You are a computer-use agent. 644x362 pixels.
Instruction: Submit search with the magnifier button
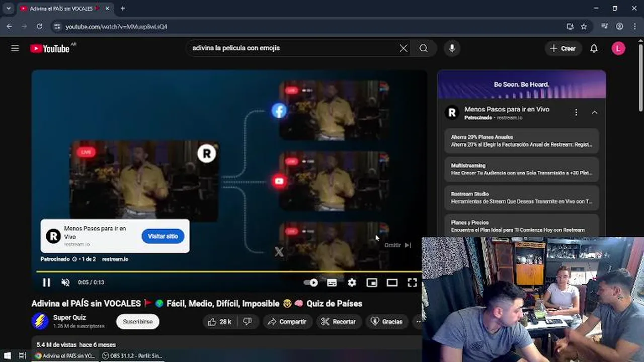click(x=424, y=48)
